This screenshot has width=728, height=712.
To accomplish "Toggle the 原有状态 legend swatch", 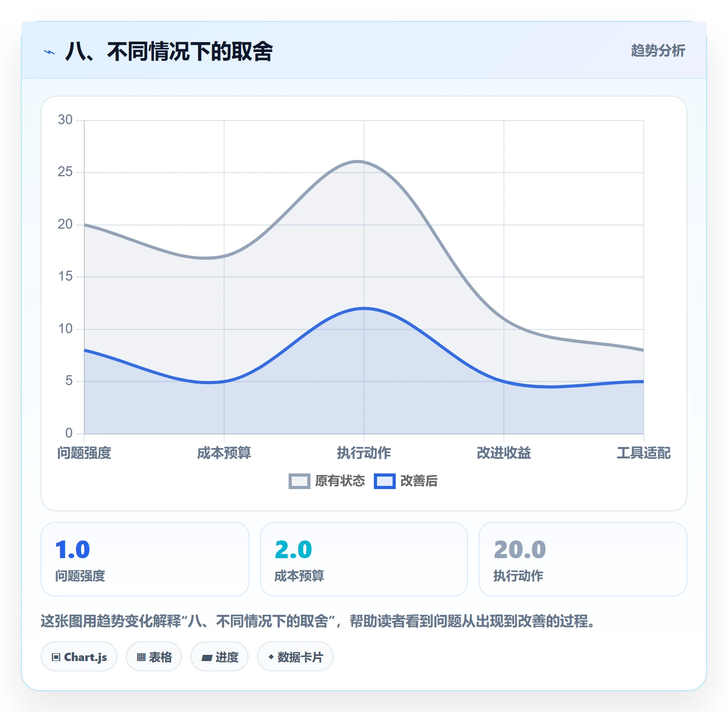I will [299, 481].
